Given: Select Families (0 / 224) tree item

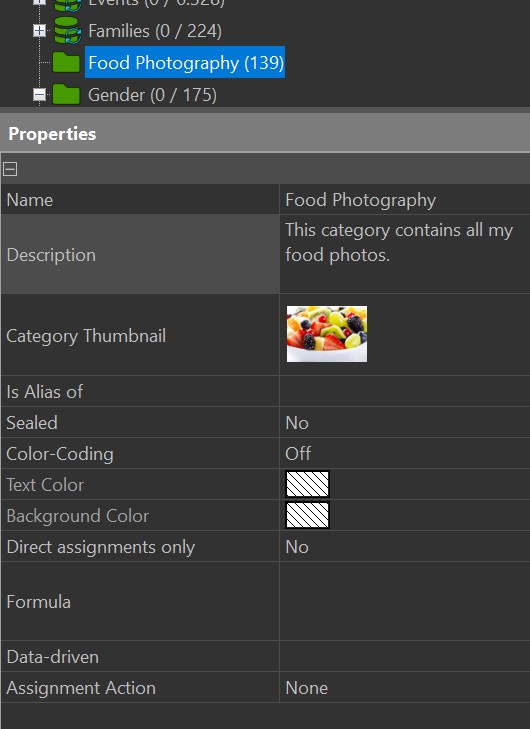Looking at the screenshot, I should (x=155, y=31).
